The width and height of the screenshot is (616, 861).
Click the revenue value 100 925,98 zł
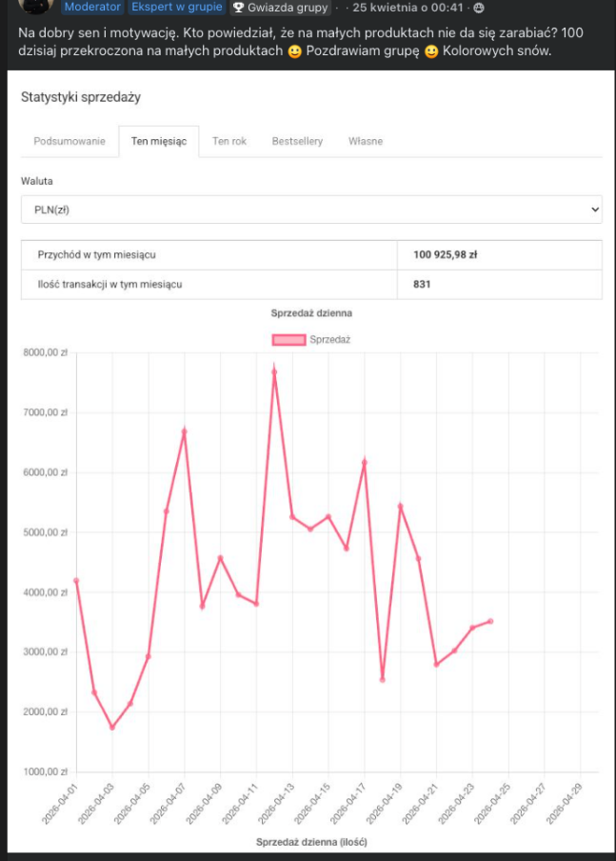(x=446, y=255)
